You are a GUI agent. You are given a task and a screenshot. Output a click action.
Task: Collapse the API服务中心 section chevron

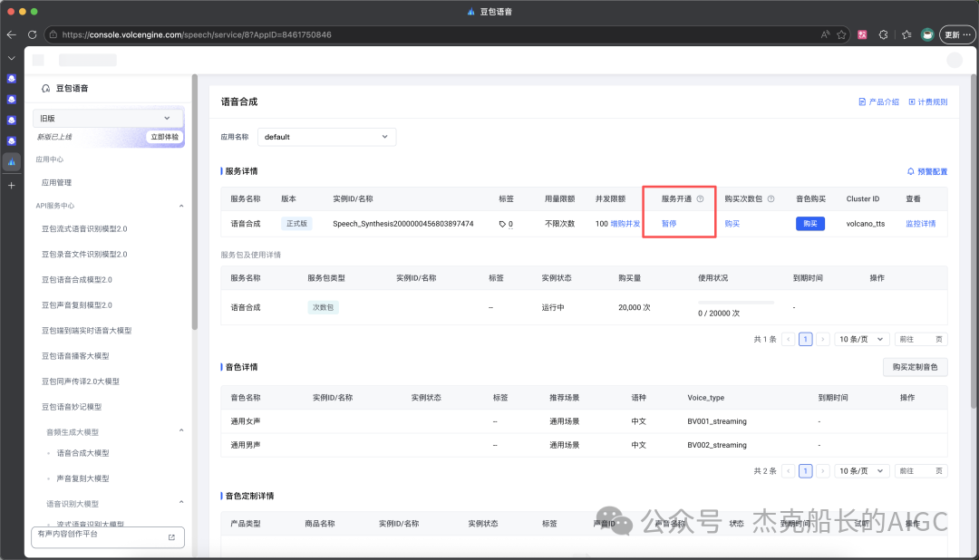181,206
